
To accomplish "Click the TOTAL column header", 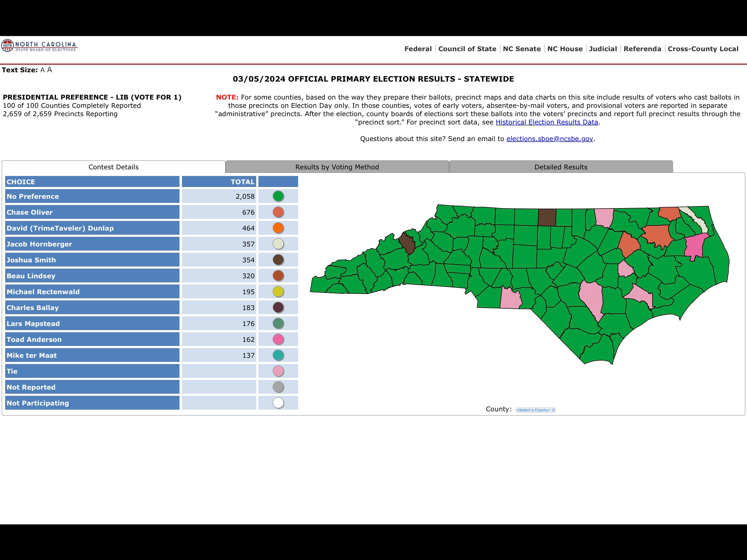I will [x=219, y=182].
